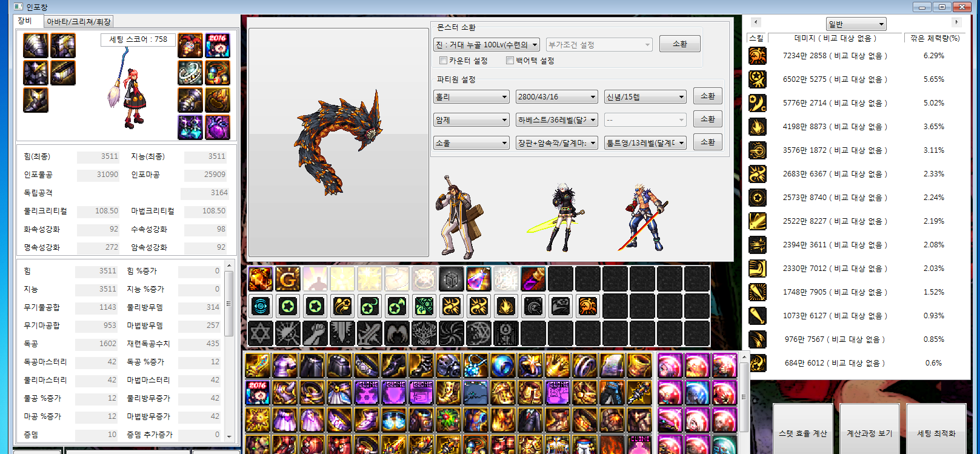Select the 장비 tab
The image size is (980, 454).
pyautogui.click(x=25, y=21)
